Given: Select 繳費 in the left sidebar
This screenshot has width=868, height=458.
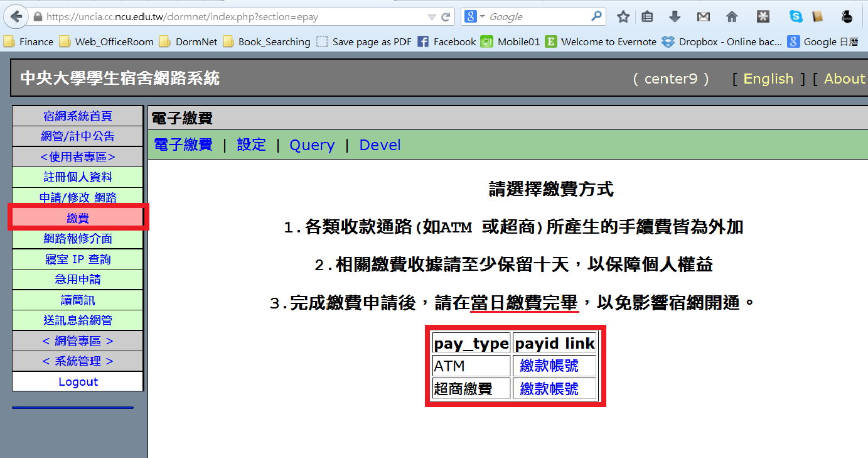Looking at the screenshot, I should tap(78, 218).
